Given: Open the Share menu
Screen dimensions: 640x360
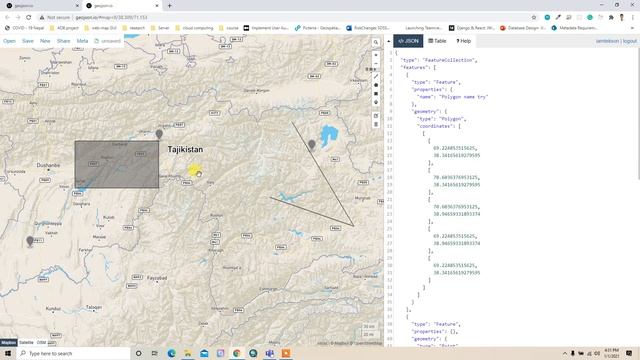Looking at the screenshot, I should point(63,41).
